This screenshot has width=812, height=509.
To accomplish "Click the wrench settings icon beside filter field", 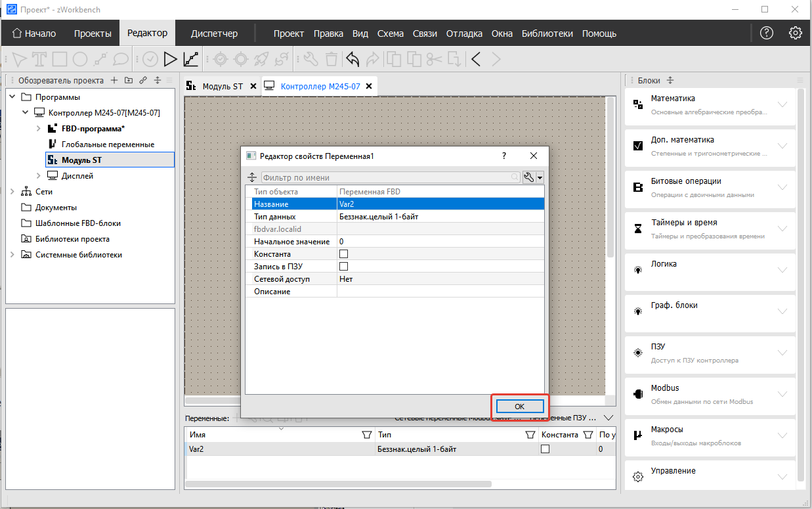I will pyautogui.click(x=529, y=177).
